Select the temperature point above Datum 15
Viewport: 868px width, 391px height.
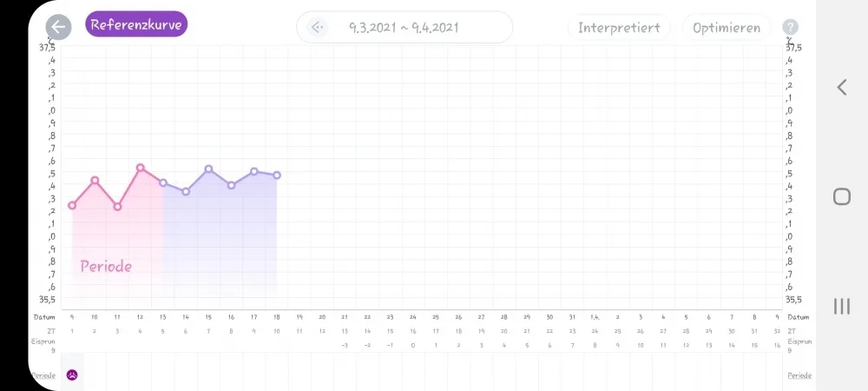(x=208, y=169)
